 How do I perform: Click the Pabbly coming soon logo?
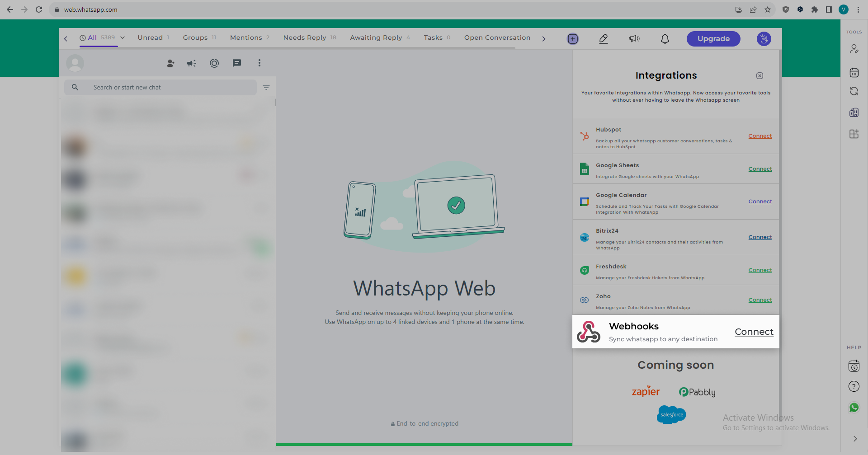[x=697, y=392]
